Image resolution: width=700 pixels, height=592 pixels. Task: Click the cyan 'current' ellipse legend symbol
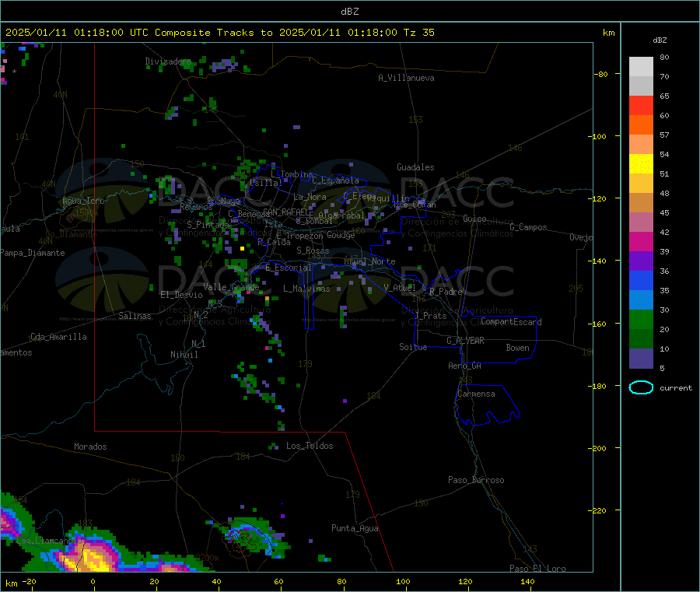coord(641,387)
